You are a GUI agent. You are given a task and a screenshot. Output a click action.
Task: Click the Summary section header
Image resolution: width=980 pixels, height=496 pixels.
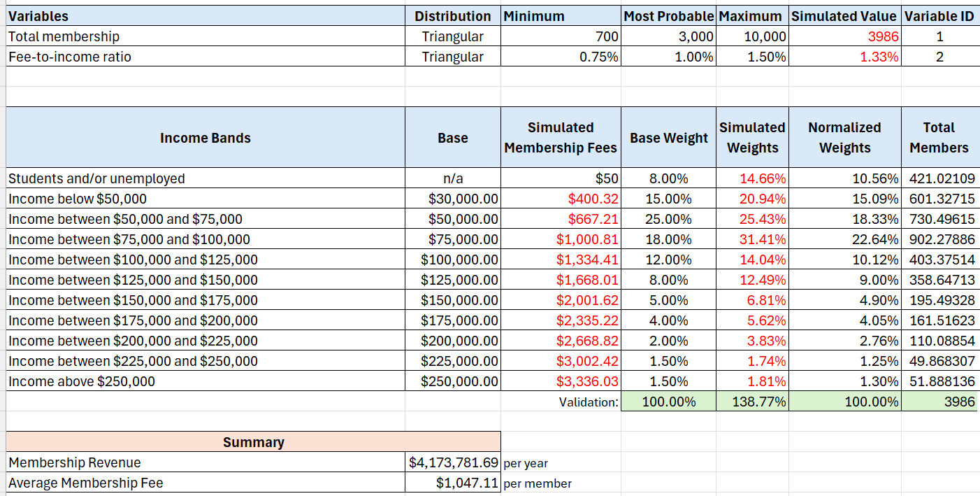(x=253, y=442)
